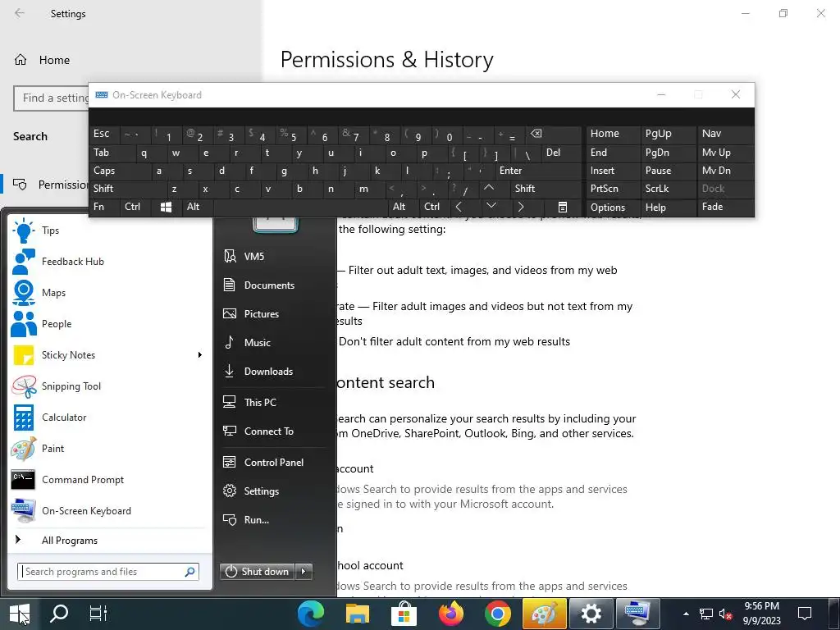840x630 pixels.
Task: Toggle the ScrLk key on the keyboard
Action: [x=668, y=189]
